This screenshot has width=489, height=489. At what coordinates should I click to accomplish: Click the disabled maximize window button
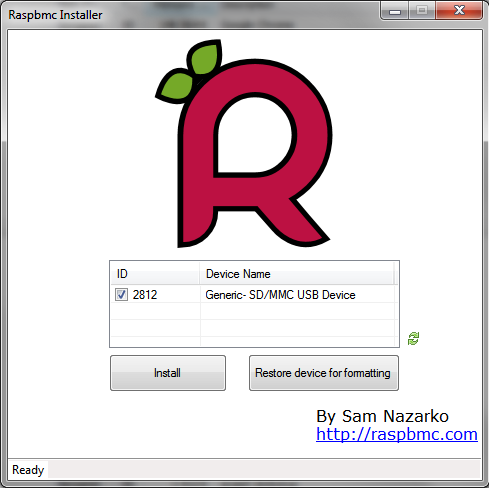(x=422, y=11)
